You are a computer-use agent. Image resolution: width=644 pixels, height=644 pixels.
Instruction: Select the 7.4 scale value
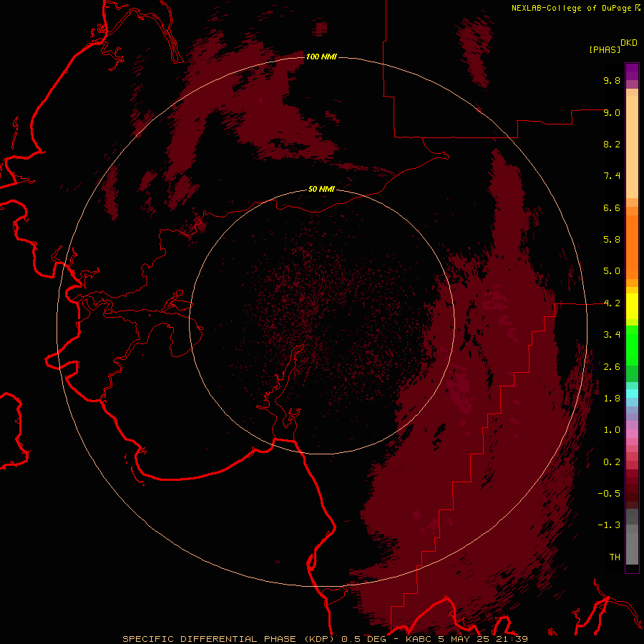coord(612,176)
